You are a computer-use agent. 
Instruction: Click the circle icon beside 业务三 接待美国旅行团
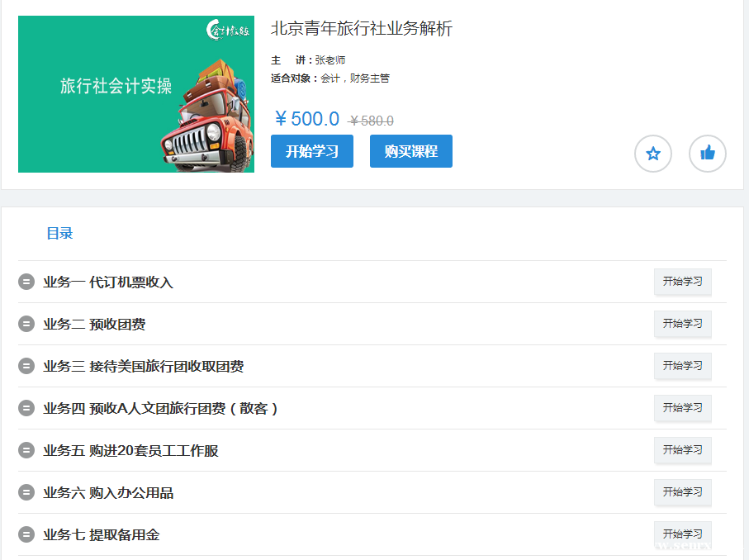pyautogui.click(x=26, y=367)
